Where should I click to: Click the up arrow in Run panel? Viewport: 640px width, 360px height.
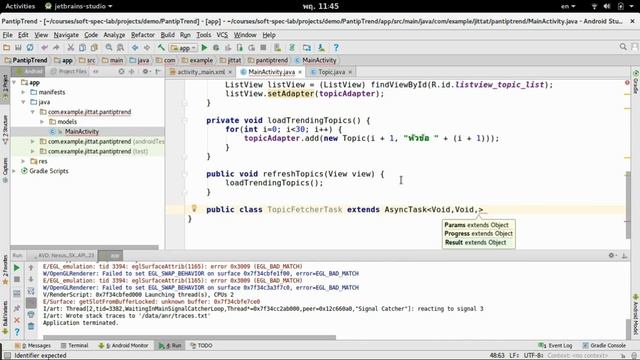pos(31,268)
